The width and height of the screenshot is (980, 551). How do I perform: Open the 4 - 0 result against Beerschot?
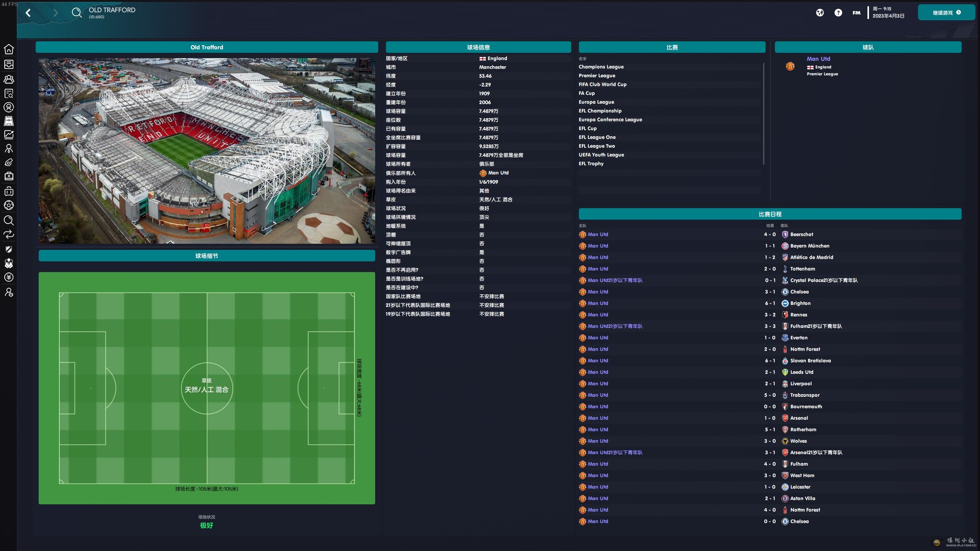[770, 234]
